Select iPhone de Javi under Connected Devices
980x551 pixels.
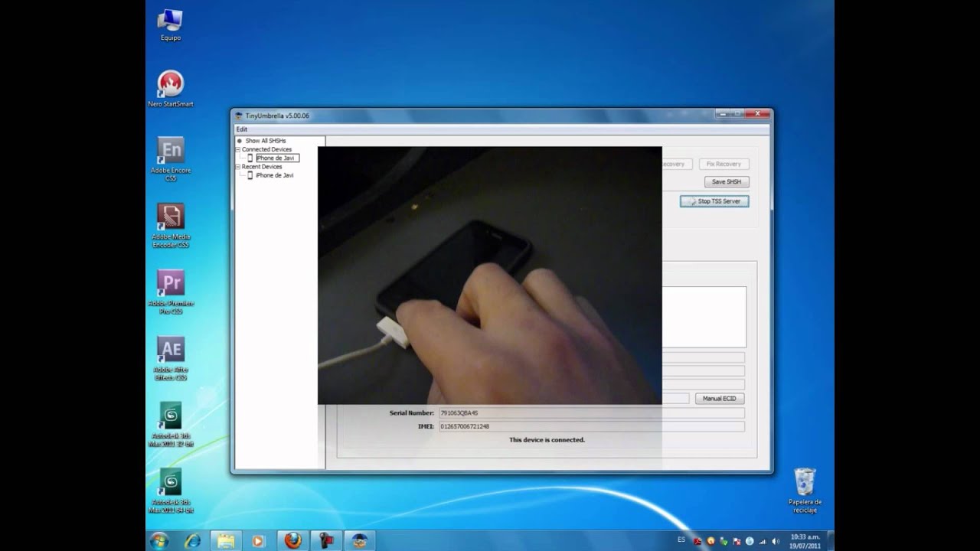276,158
